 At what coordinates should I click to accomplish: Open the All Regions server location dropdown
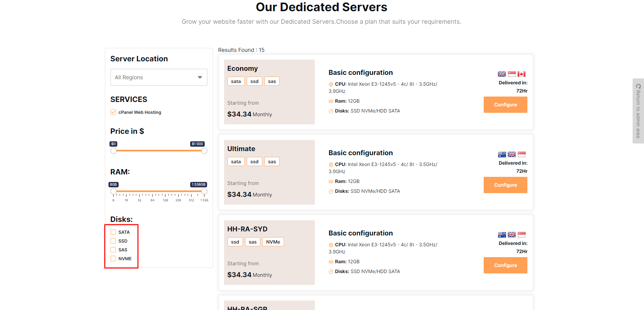point(159,77)
